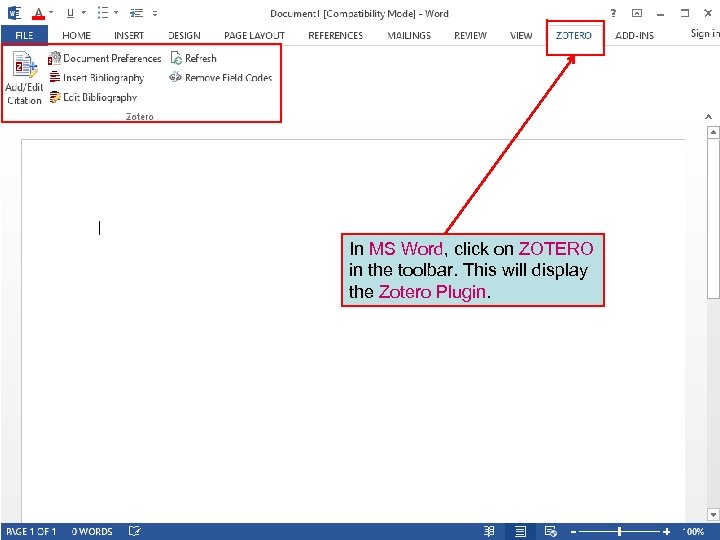Click the zoom in plus button
Image resolution: width=720 pixels, height=540 pixels.
pyautogui.click(x=667, y=532)
